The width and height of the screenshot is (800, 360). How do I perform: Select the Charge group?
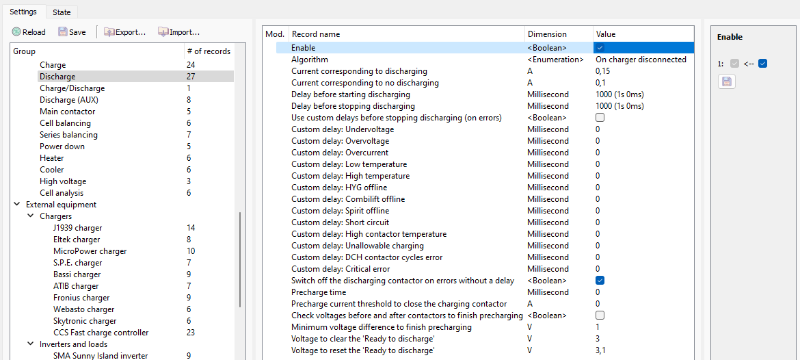point(53,65)
